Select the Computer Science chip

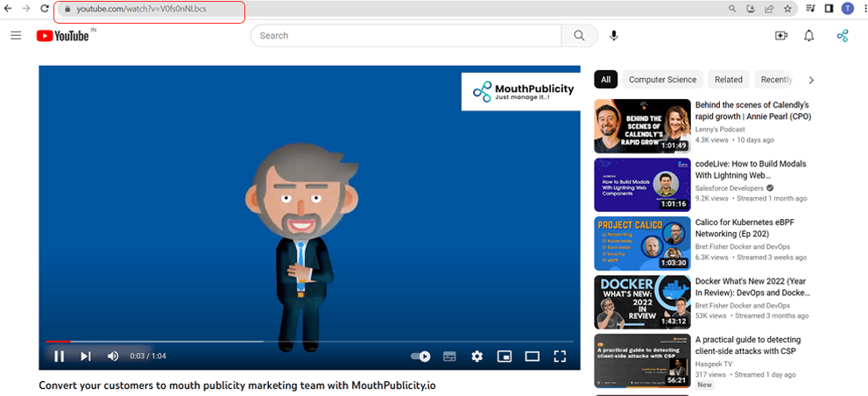pyautogui.click(x=663, y=80)
